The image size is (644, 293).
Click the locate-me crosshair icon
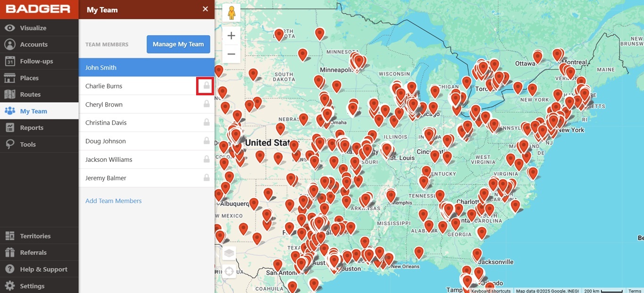tap(229, 271)
